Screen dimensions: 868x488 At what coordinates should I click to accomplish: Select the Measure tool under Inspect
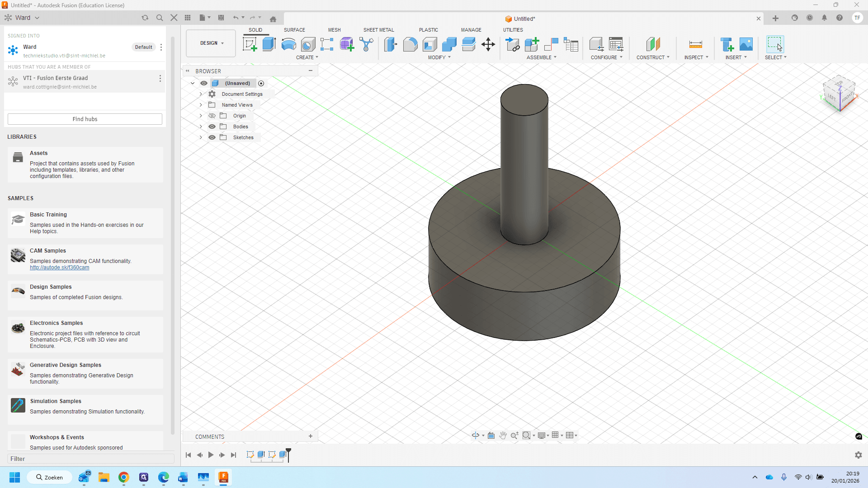click(x=695, y=44)
